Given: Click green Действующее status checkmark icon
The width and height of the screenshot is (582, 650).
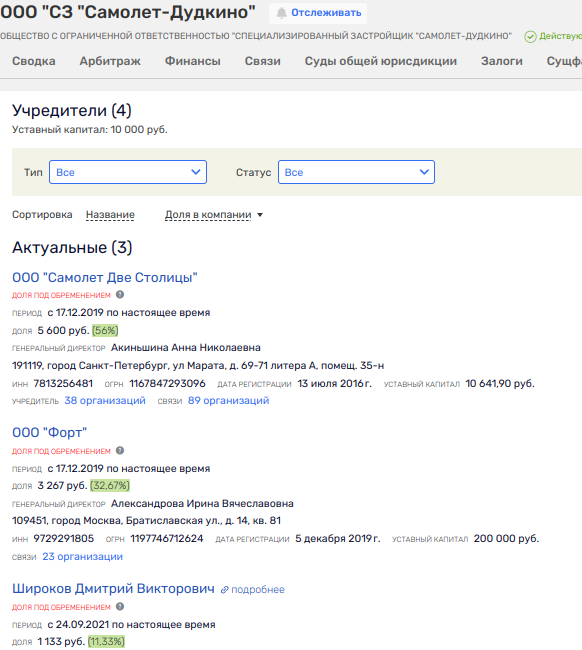Looking at the screenshot, I should pyautogui.click(x=530, y=36).
